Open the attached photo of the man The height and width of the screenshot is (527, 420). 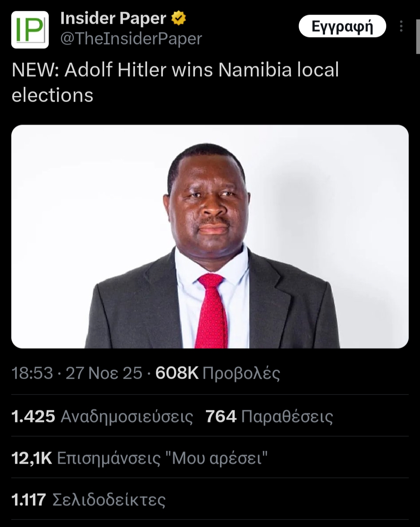pos(210,236)
